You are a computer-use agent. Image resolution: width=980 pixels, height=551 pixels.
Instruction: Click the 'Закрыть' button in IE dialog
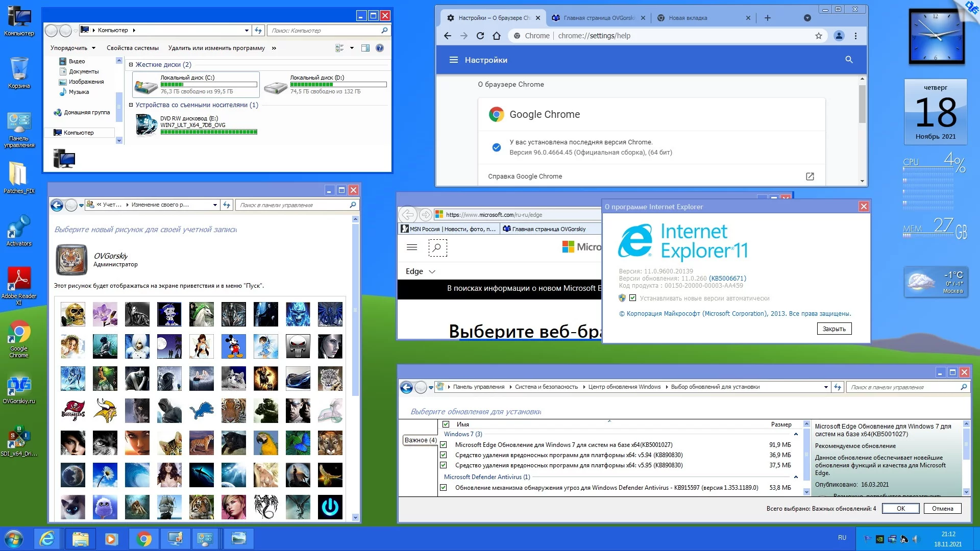(x=834, y=329)
